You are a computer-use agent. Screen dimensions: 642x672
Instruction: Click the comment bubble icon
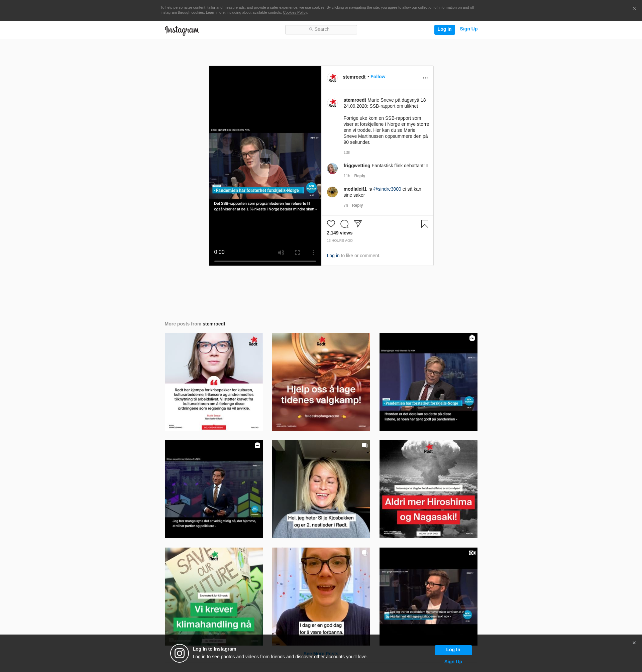[x=344, y=224]
